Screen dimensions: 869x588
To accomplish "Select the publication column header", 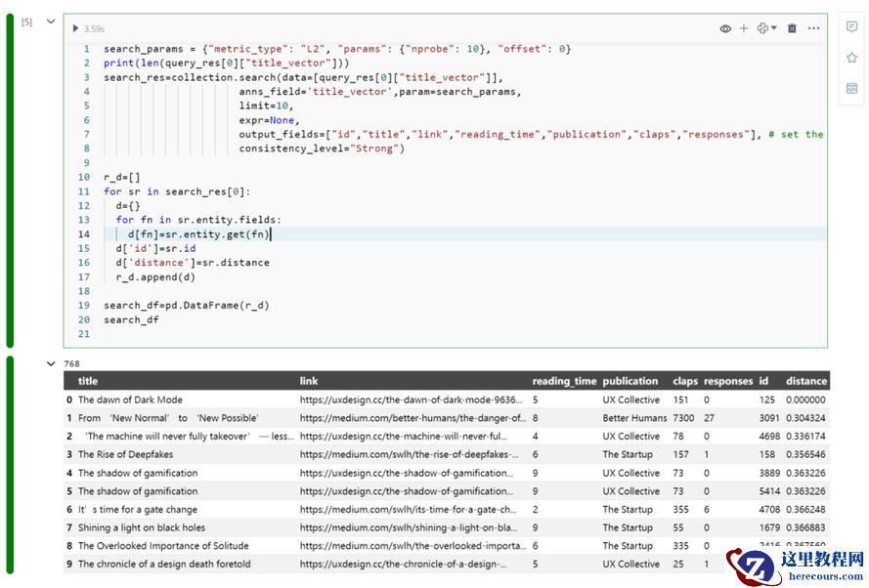I will click(630, 381).
